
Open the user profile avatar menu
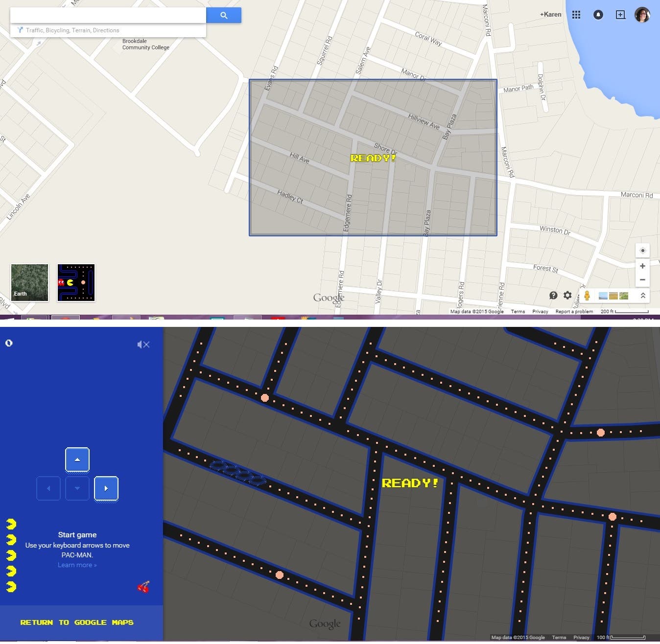642,15
